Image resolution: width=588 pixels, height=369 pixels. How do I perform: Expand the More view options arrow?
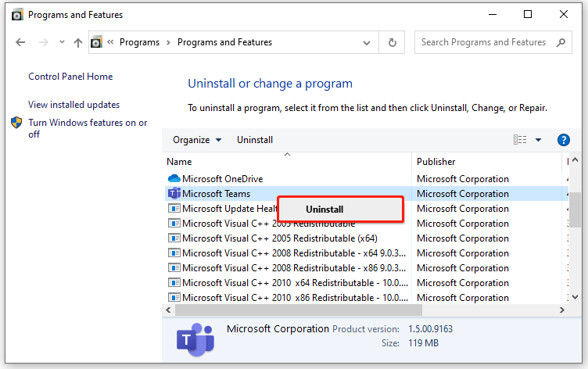pos(538,140)
